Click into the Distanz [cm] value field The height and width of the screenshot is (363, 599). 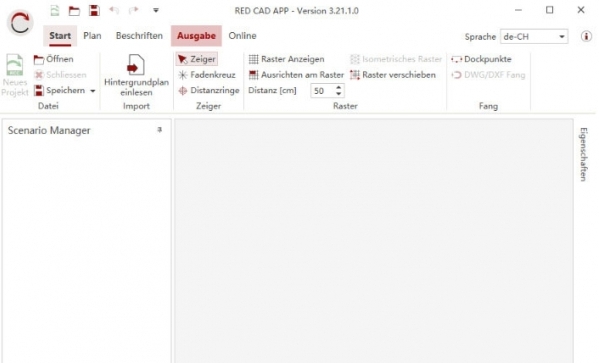pos(322,91)
